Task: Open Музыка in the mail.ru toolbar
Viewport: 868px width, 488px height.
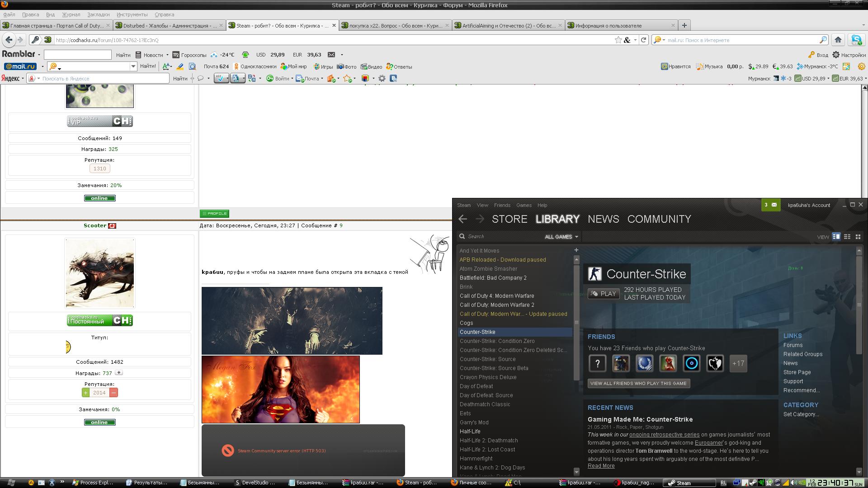Action: pyautogui.click(x=709, y=66)
